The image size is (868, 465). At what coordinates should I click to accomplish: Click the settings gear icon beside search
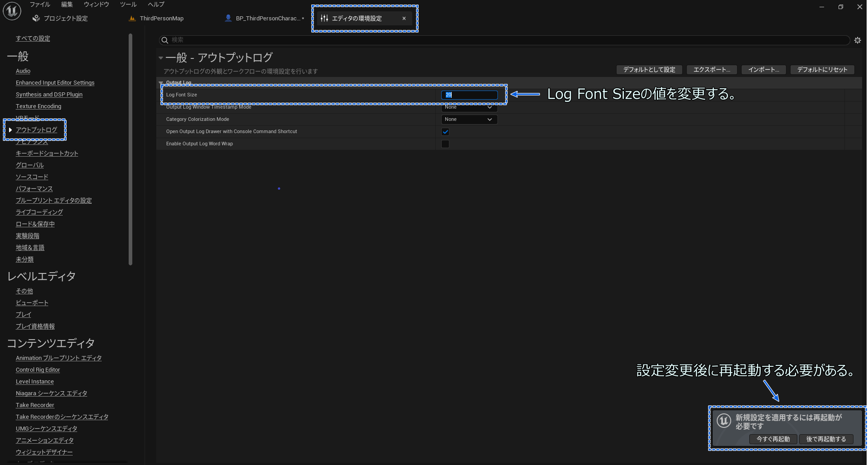[857, 40]
